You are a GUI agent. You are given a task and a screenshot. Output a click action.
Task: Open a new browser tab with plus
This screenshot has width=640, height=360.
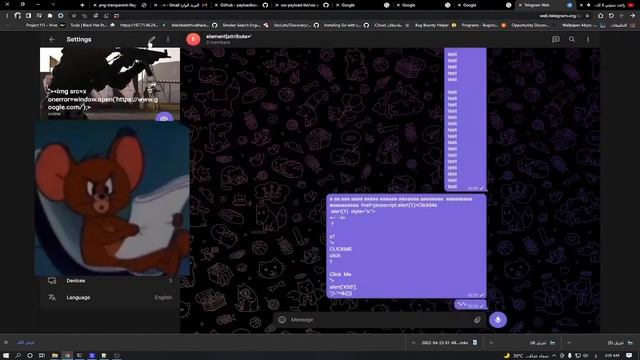click(x=82, y=5)
